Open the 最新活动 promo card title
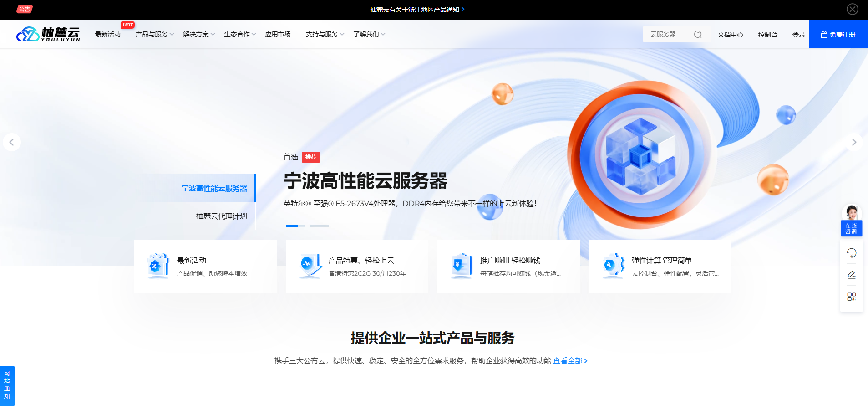 click(192, 260)
